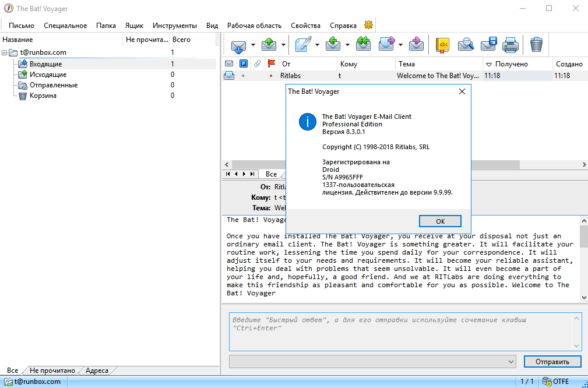This screenshot has width=588, height=388.
Task: Click the Redirect message toolbar icon
Action: (x=416, y=44)
